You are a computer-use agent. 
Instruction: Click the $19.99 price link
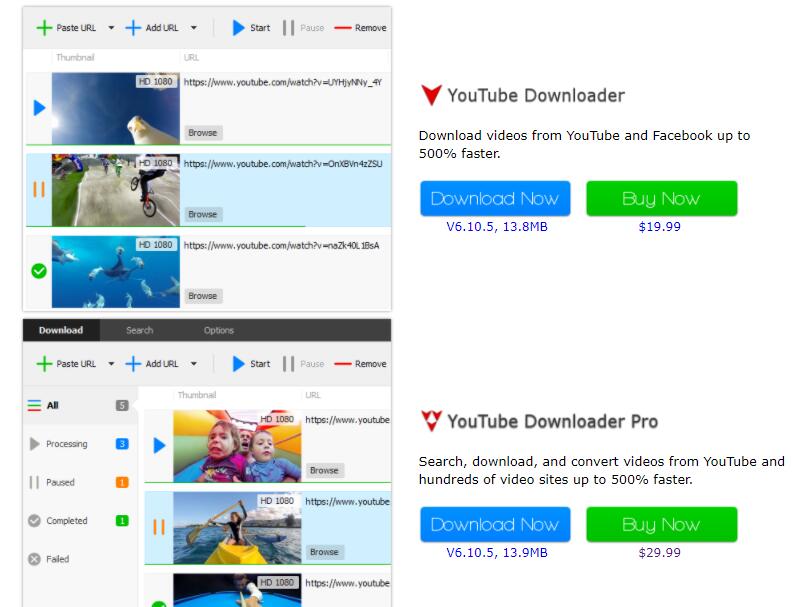(660, 227)
